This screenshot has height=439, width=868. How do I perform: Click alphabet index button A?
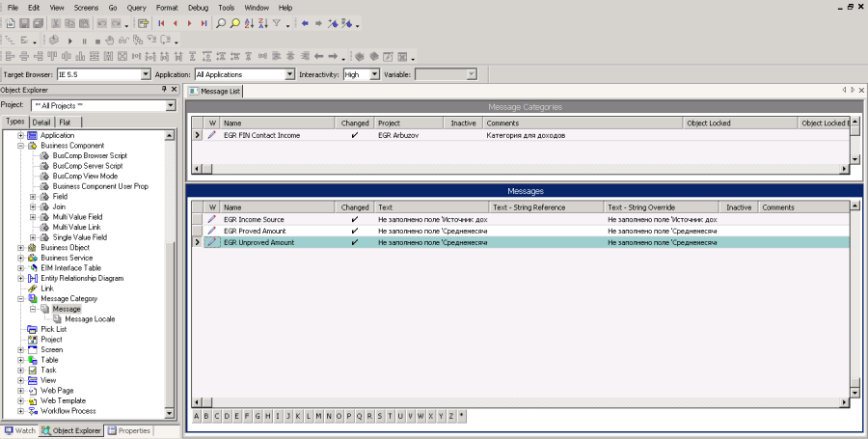[197, 416]
